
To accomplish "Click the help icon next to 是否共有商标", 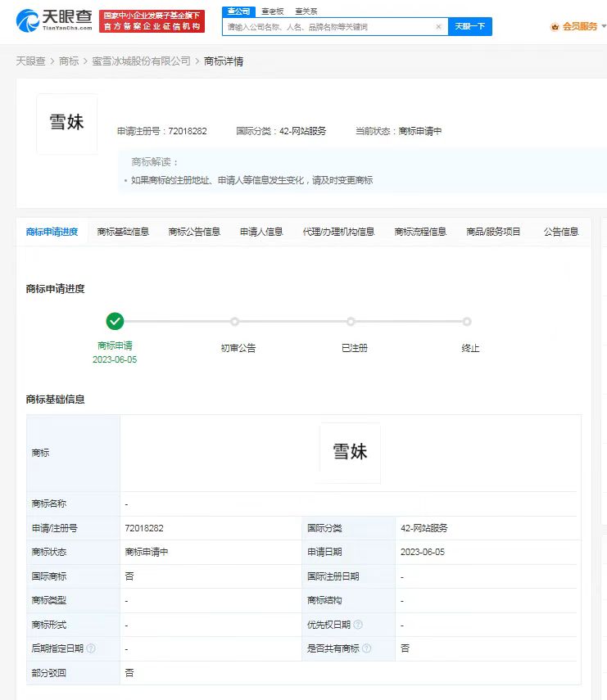I will click(367, 648).
